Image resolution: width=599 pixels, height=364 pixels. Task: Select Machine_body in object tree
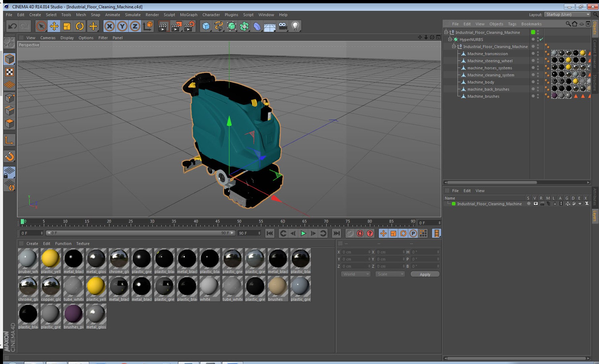(x=480, y=82)
